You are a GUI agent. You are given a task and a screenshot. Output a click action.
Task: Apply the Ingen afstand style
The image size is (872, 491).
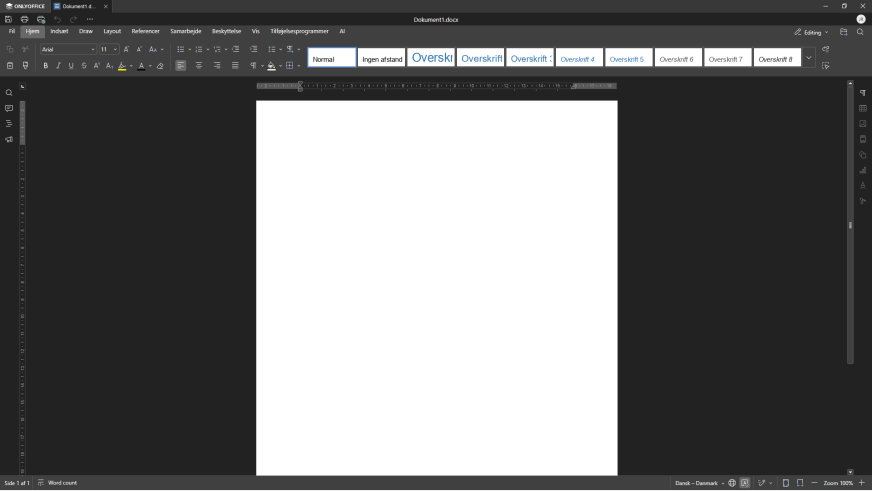382,59
